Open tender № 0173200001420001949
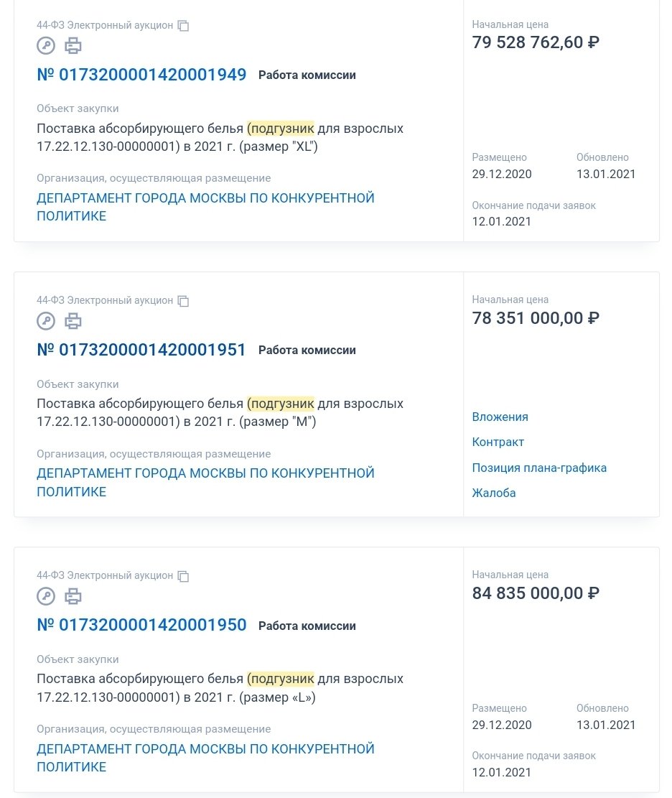Viewport: 672px width, 798px height. pos(141,75)
